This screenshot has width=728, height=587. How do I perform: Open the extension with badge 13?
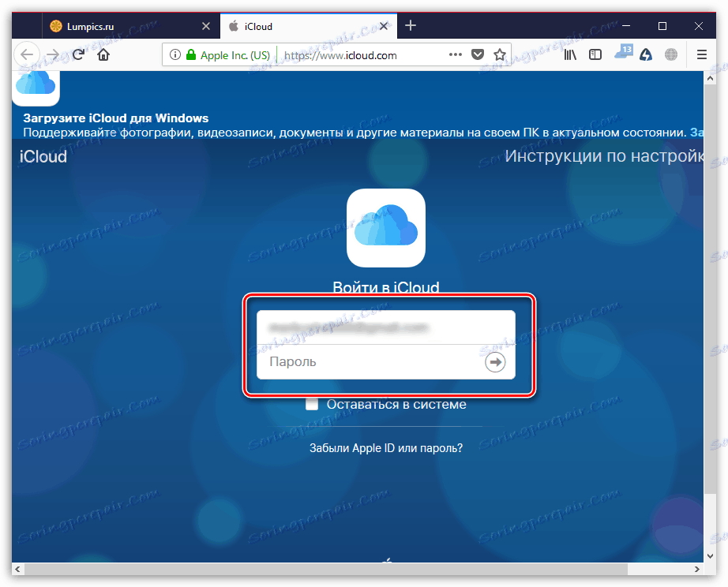(624, 52)
